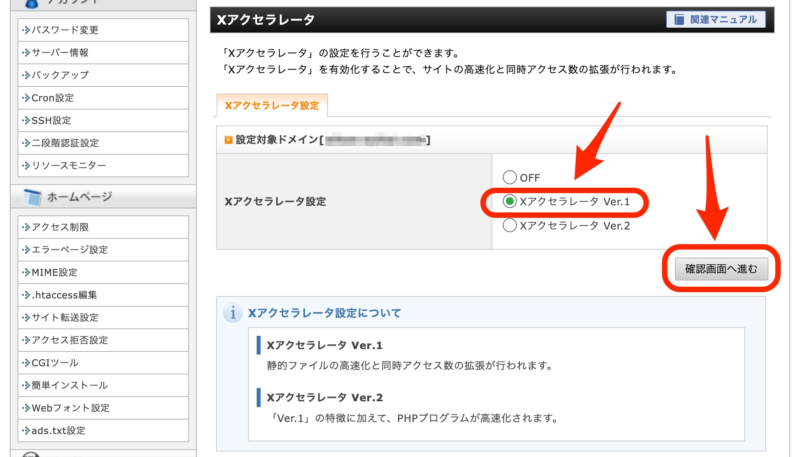Switch to the Xアクセラレータ設定 tab
Screen dimensions: 800x457
(x=272, y=106)
